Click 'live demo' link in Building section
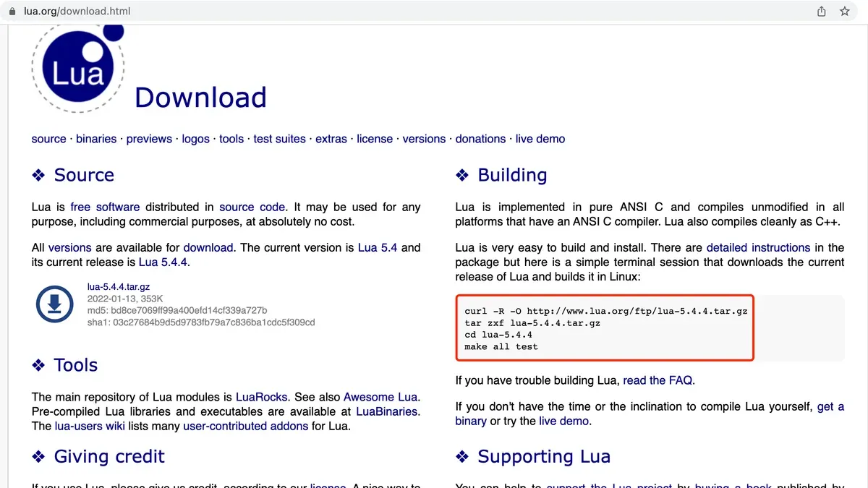 point(563,421)
